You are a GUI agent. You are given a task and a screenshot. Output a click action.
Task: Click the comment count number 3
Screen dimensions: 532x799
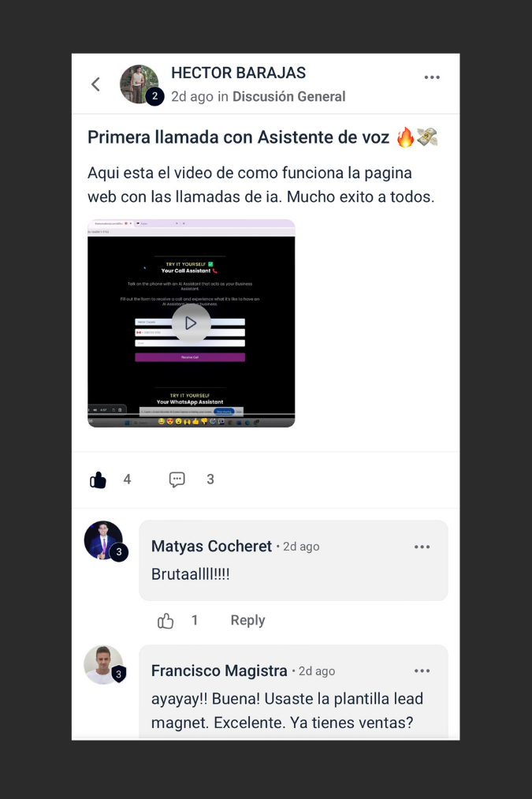pyautogui.click(x=210, y=480)
